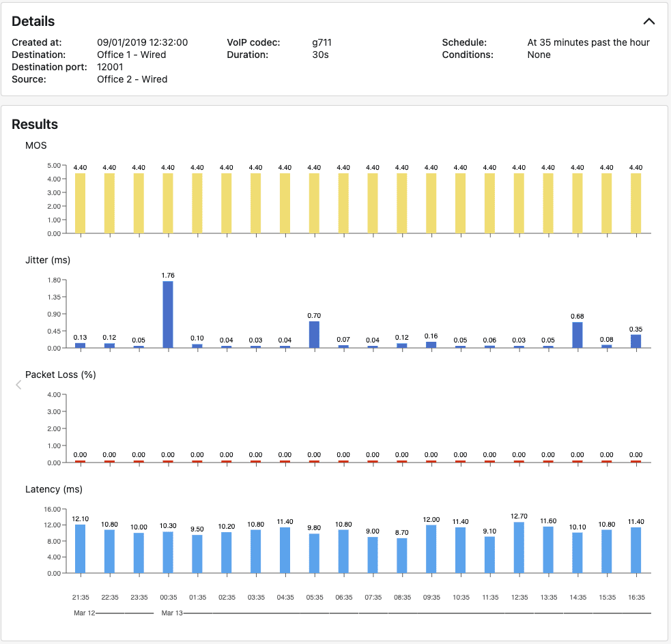671x644 pixels.
Task: Click the 00:35 time label on the axis
Action: pos(168,598)
